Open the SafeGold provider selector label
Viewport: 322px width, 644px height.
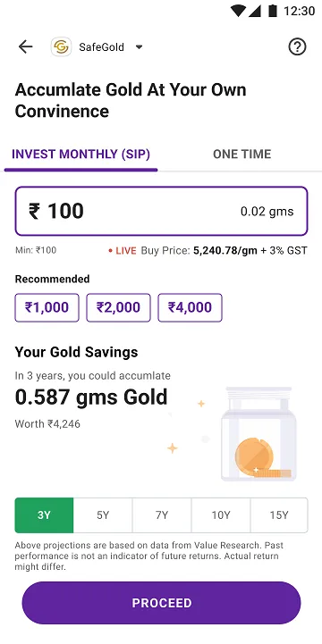point(101,46)
